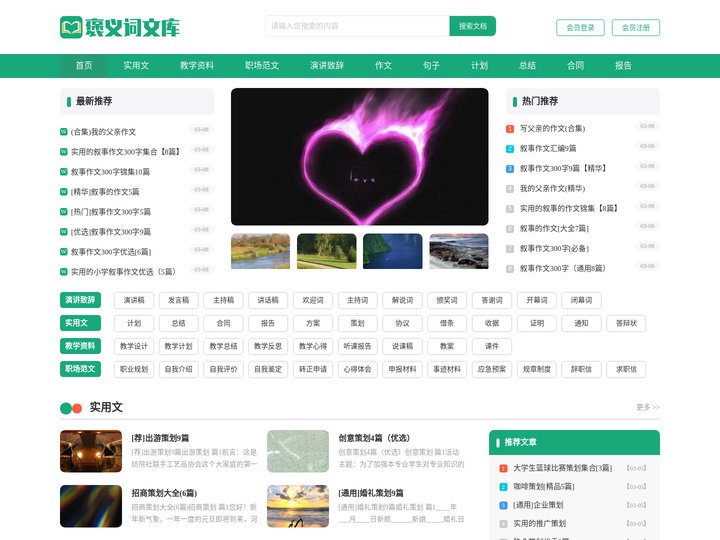Click the green 职场范文 category label
The height and width of the screenshot is (540, 720).
[80, 369]
